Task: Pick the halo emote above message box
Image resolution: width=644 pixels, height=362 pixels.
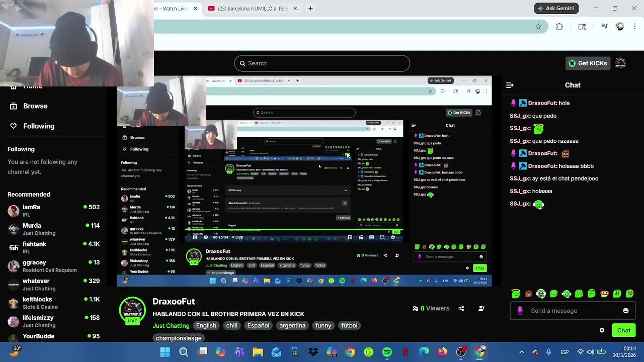Action: [x=516, y=294]
